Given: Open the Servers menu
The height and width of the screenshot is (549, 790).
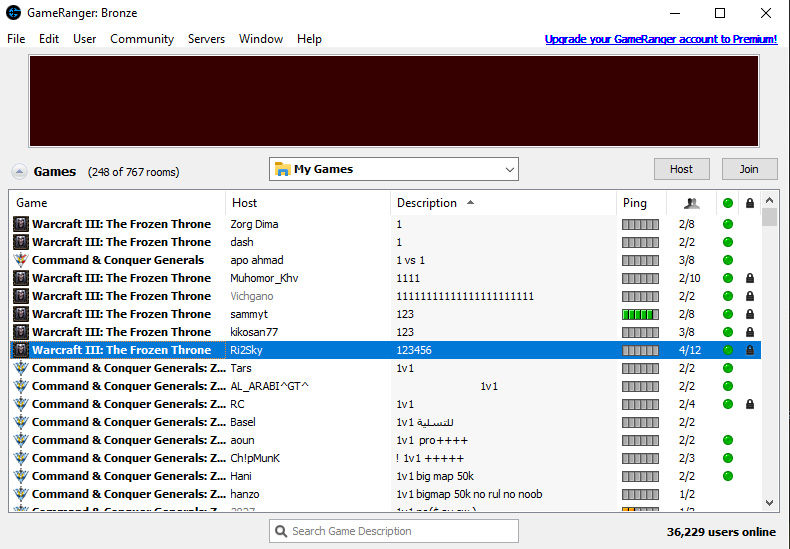Looking at the screenshot, I should [x=206, y=39].
